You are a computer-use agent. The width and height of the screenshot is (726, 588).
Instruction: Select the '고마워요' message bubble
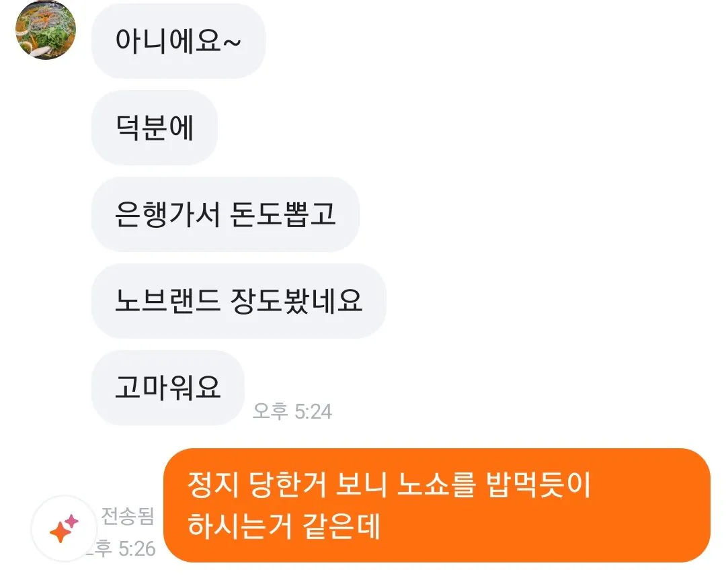(168, 388)
